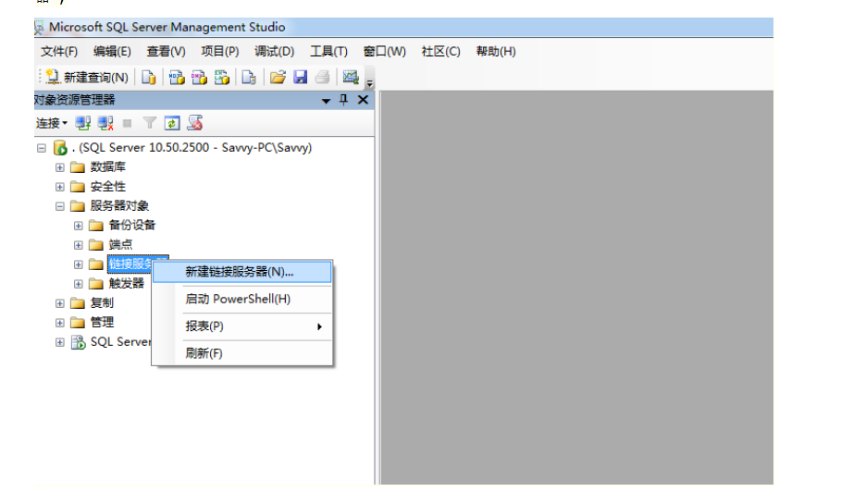Click the Save floppy disk icon
The height and width of the screenshot is (504, 841).
[300, 77]
